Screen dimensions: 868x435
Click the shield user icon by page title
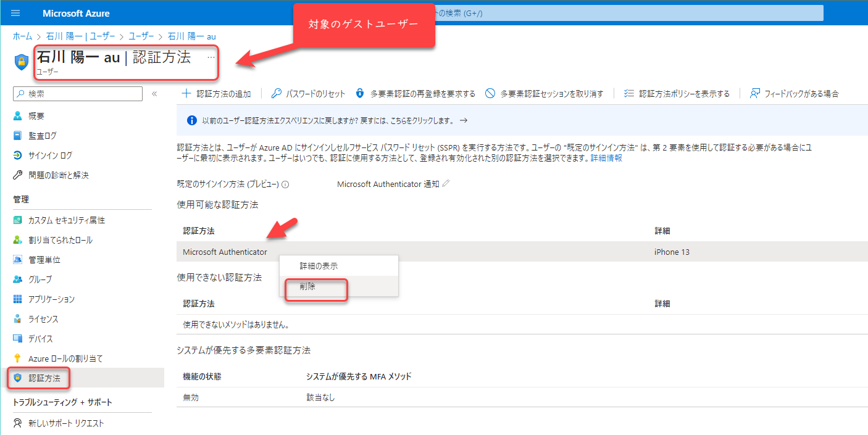(22, 62)
